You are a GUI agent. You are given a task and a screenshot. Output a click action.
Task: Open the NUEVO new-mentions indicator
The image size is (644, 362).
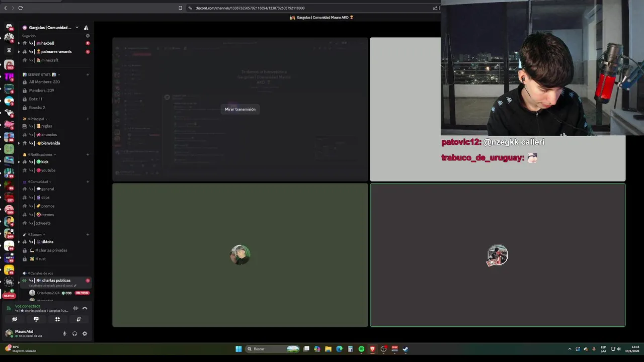(9, 296)
